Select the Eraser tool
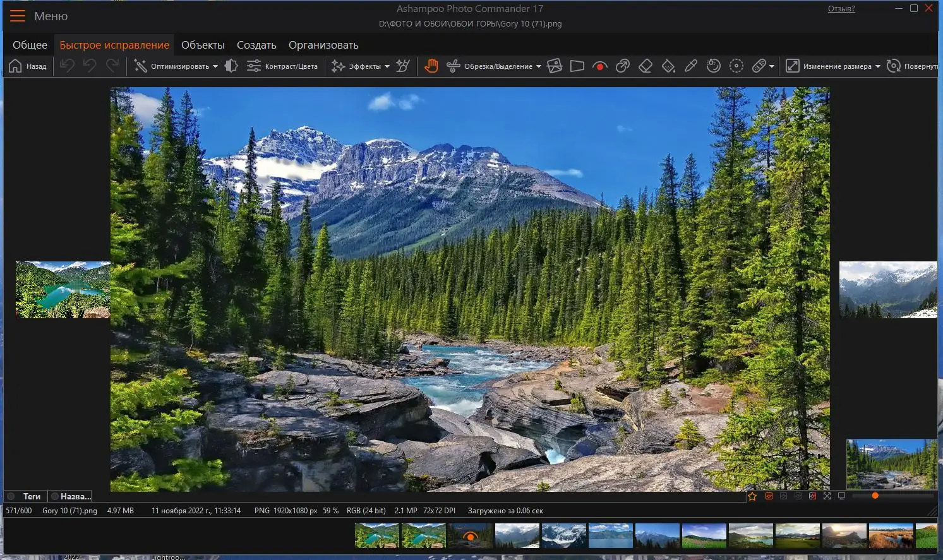Viewport: 943px width, 560px height. pyautogui.click(x=645, y=66)
